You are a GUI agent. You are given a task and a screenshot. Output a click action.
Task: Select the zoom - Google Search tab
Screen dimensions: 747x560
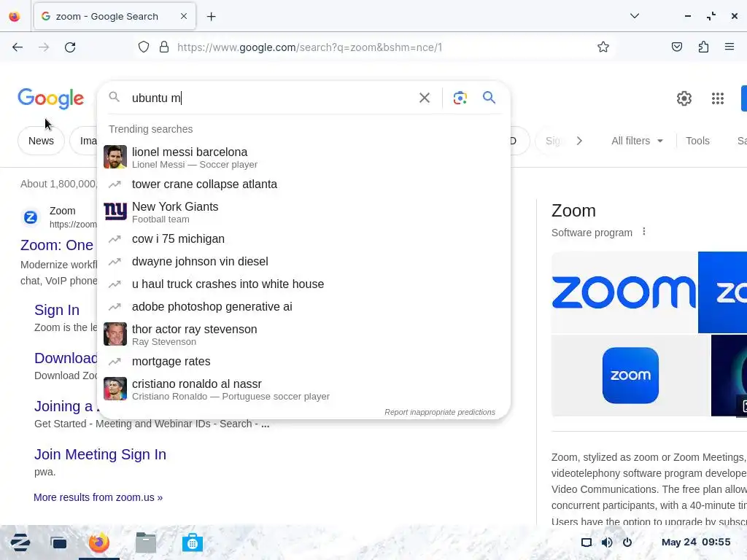pyautogui.click(x=115, y=16)
